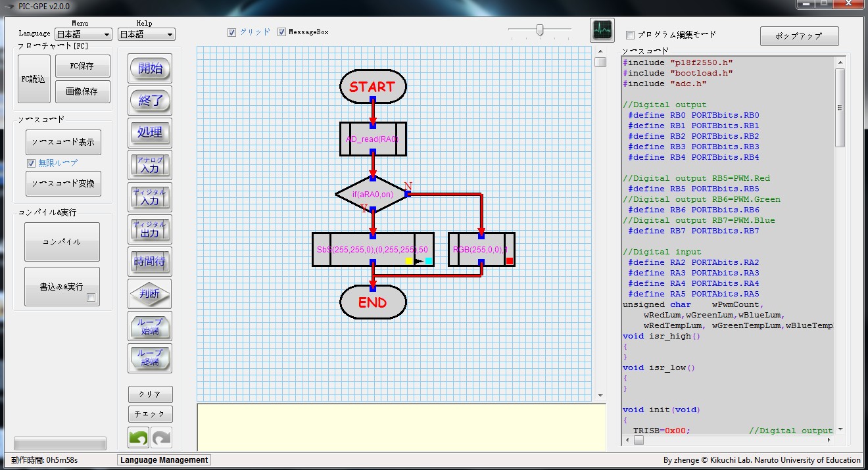Click the FC読込 button
This screenshot has height=470, width=868.
(x=34, y=79)
